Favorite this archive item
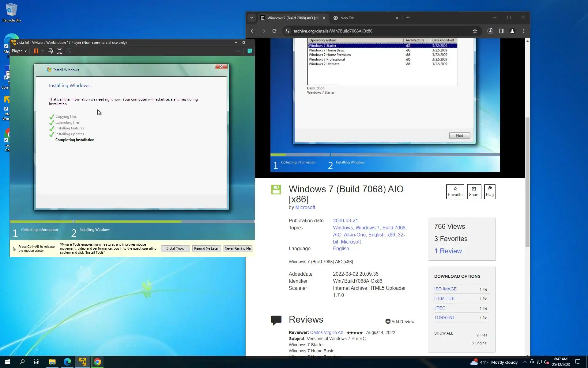This screenshot has height=368, width=588. tap(455, 191)
